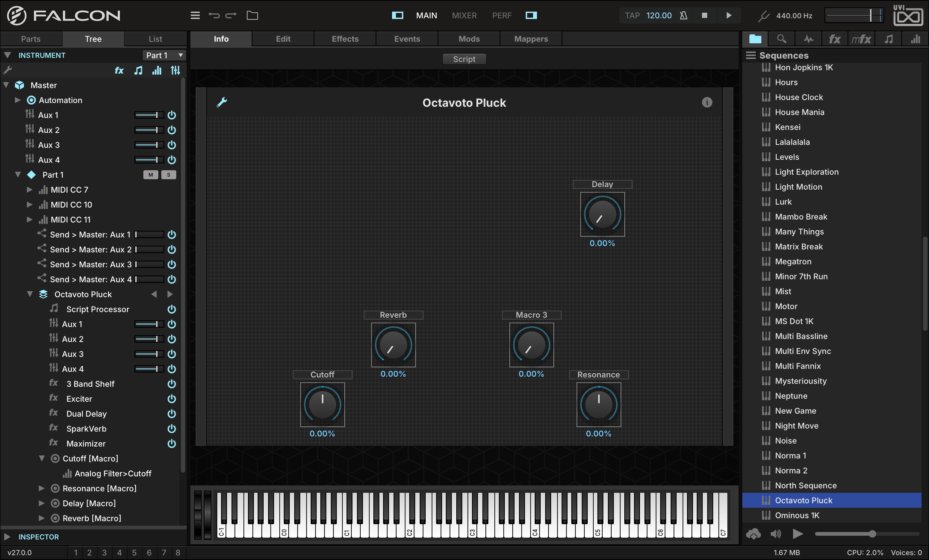Switch to the Edit tab
929x560 pixels.
pos(283,39)
